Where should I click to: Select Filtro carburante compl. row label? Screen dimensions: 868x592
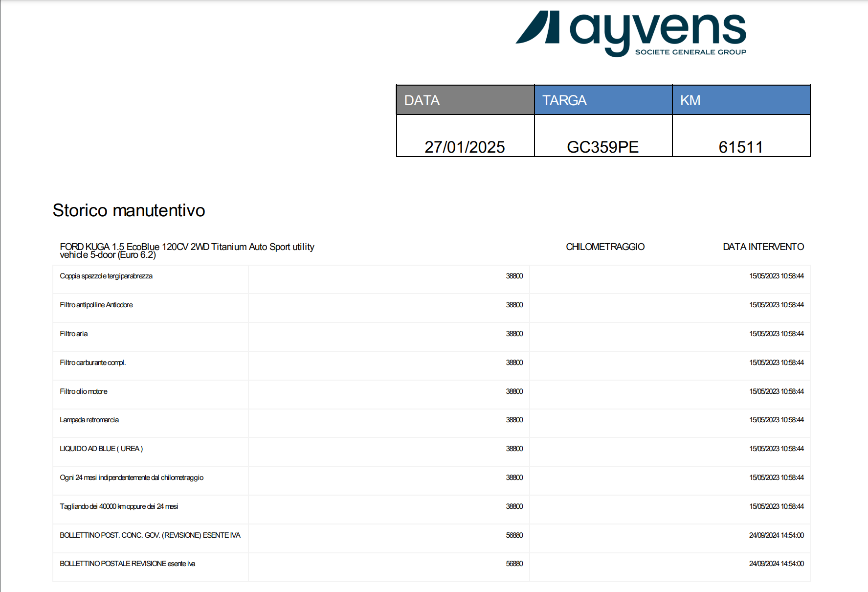(x=93, y=363)
